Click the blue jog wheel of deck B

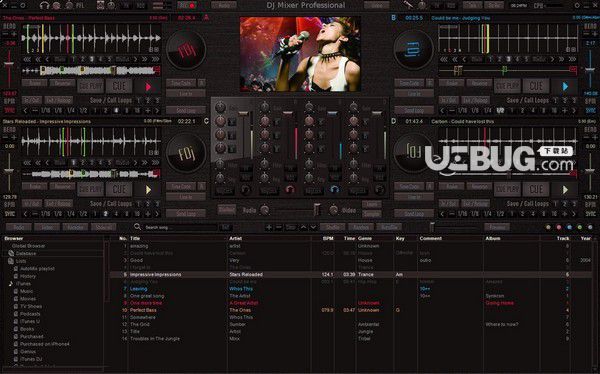pos(414,50)
